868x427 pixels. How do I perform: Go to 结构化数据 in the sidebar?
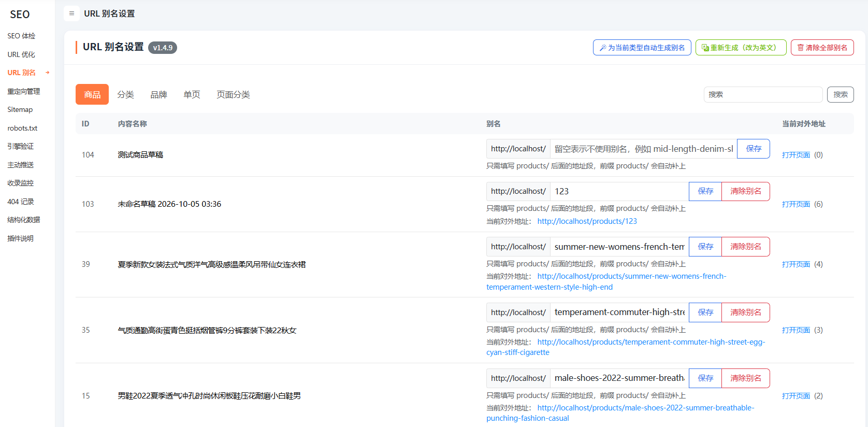(x=23, y=220)
